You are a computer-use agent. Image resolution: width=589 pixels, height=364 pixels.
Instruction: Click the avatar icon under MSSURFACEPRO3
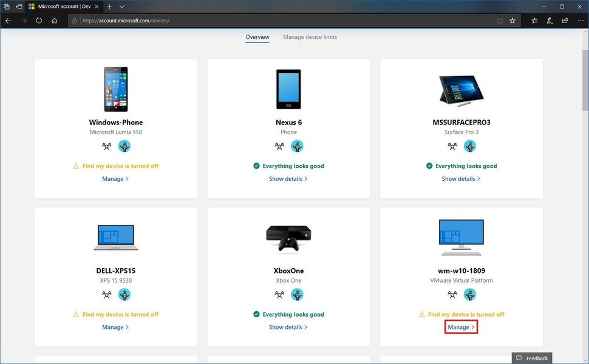(x=470, y=146)
